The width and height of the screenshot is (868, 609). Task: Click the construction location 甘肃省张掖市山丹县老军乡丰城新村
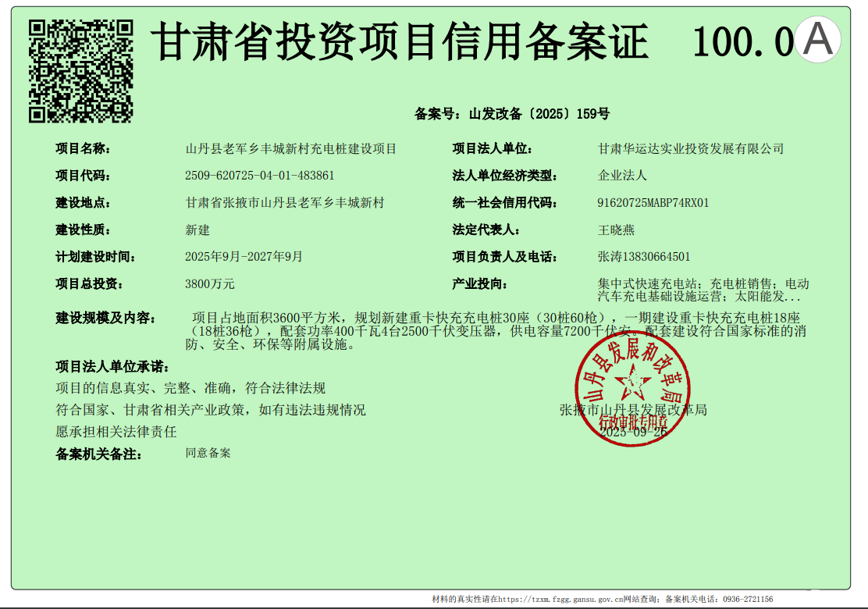click(x=285, y=203)
